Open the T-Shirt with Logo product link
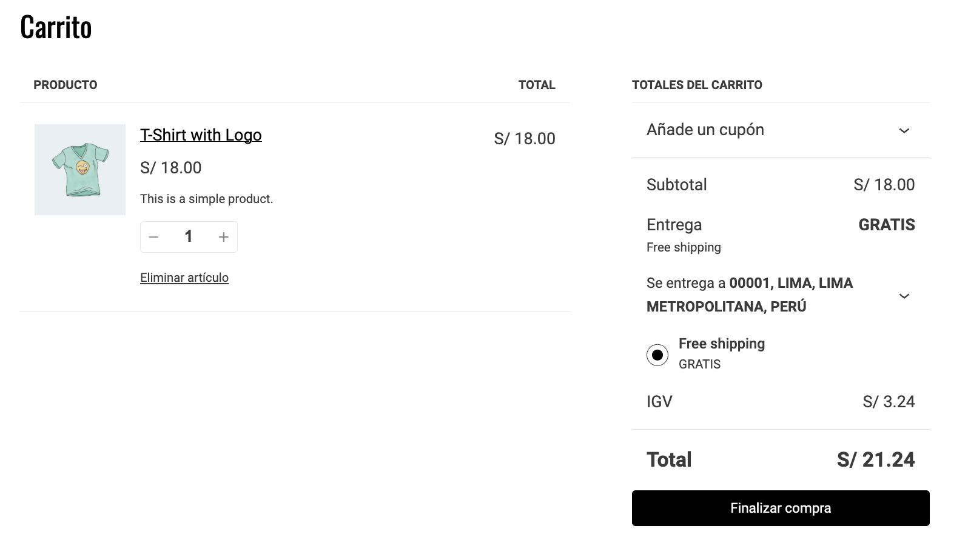This screenshot has width=968, height=560. [x=201, y=135]
